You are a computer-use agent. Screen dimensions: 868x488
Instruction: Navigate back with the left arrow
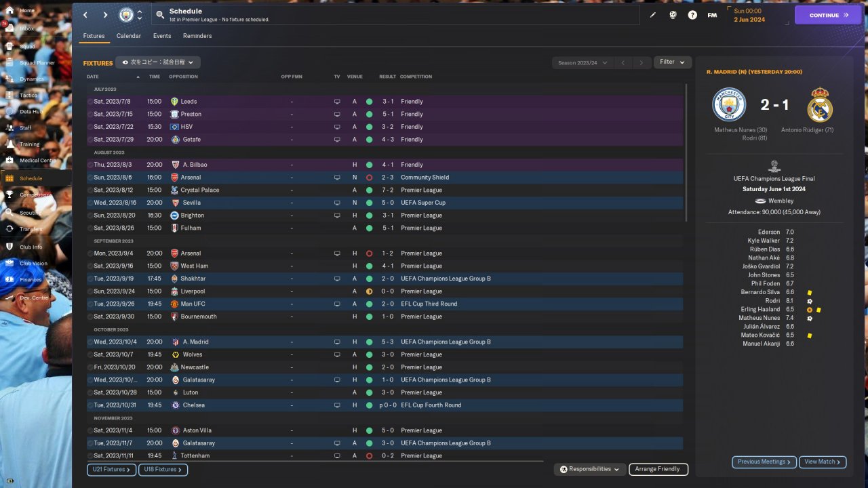(85, 15)
